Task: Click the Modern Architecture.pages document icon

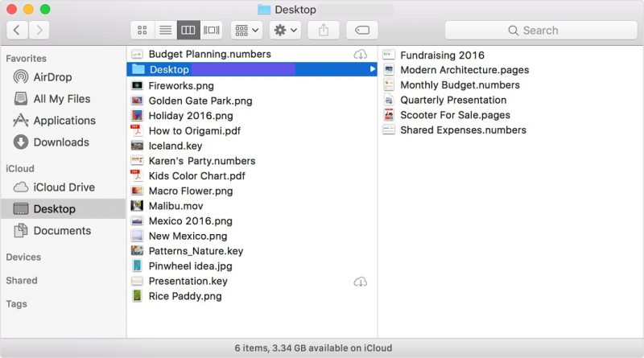Action: (389, 70)
